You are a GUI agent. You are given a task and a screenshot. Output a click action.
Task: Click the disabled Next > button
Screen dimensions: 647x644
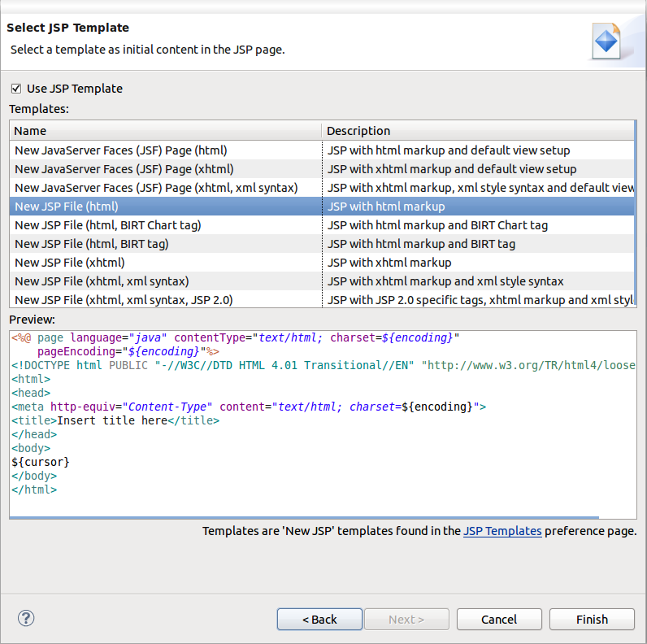click(x=406, y=620)
